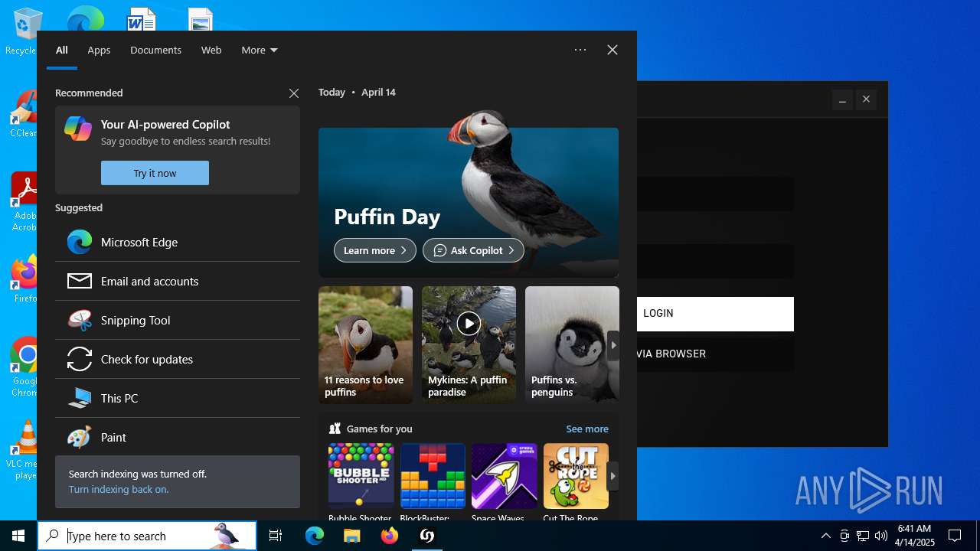This screenshot has width=980, height=551.
Task: Close the background login window
Action: click(866, 99)
